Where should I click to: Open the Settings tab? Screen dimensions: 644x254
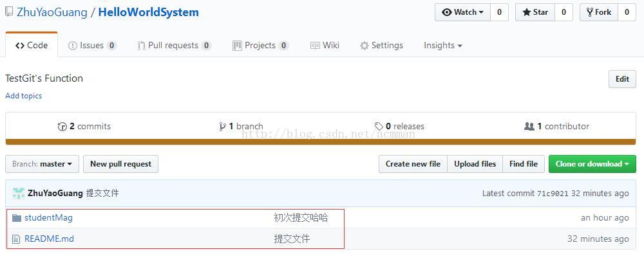[381, 45]
